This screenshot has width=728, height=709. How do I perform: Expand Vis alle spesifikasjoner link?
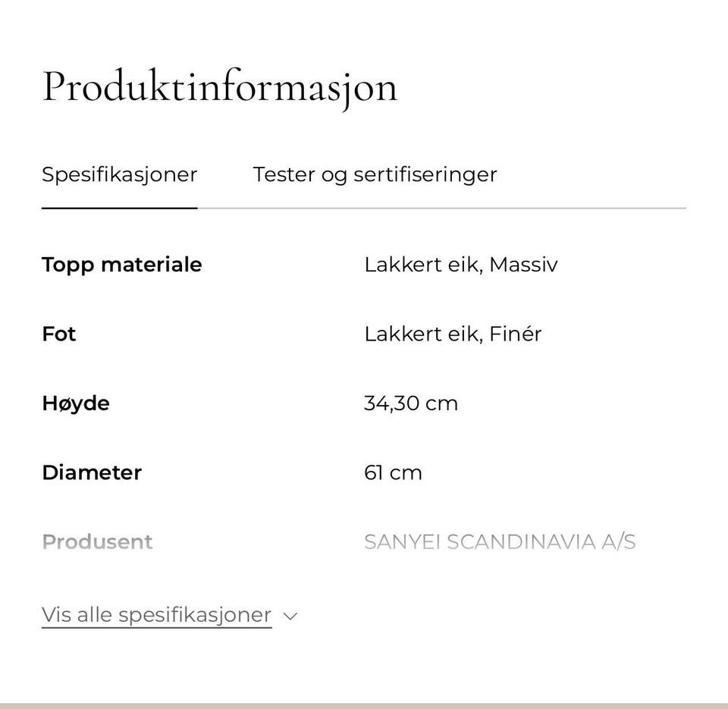coord(156,615)
